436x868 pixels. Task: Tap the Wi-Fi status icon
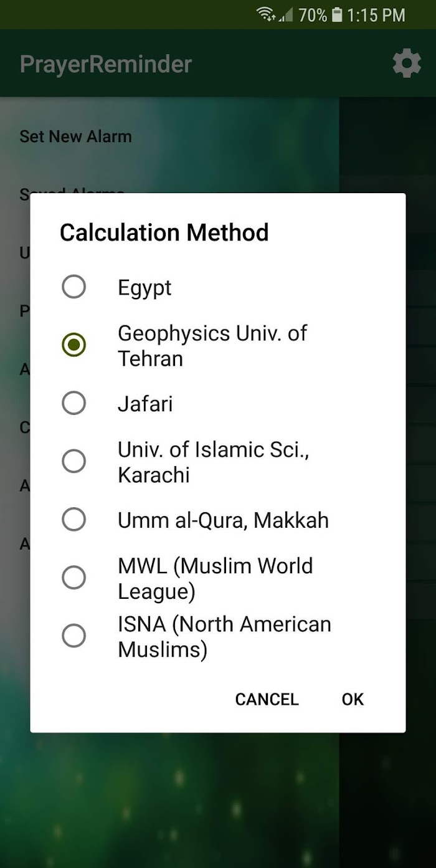[x=267, y=14]
